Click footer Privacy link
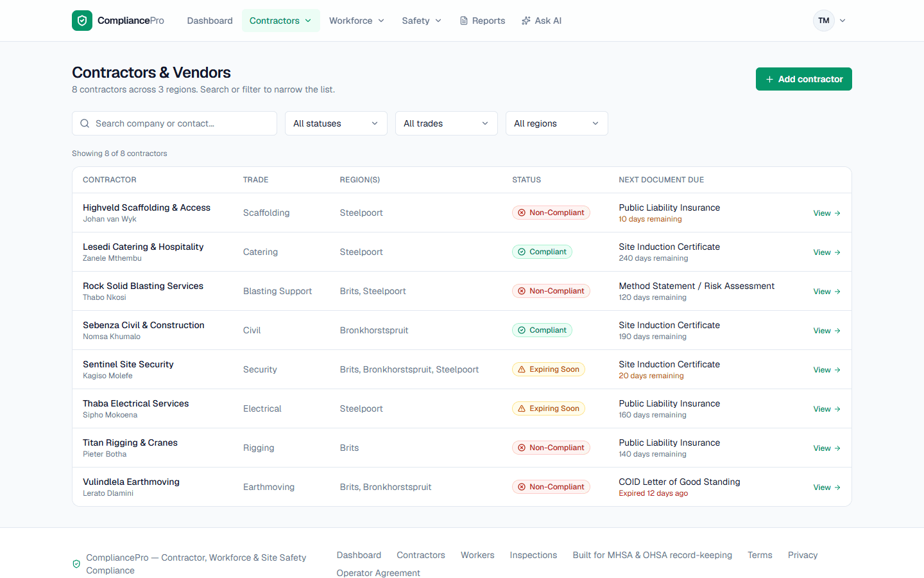 point(803,555)
